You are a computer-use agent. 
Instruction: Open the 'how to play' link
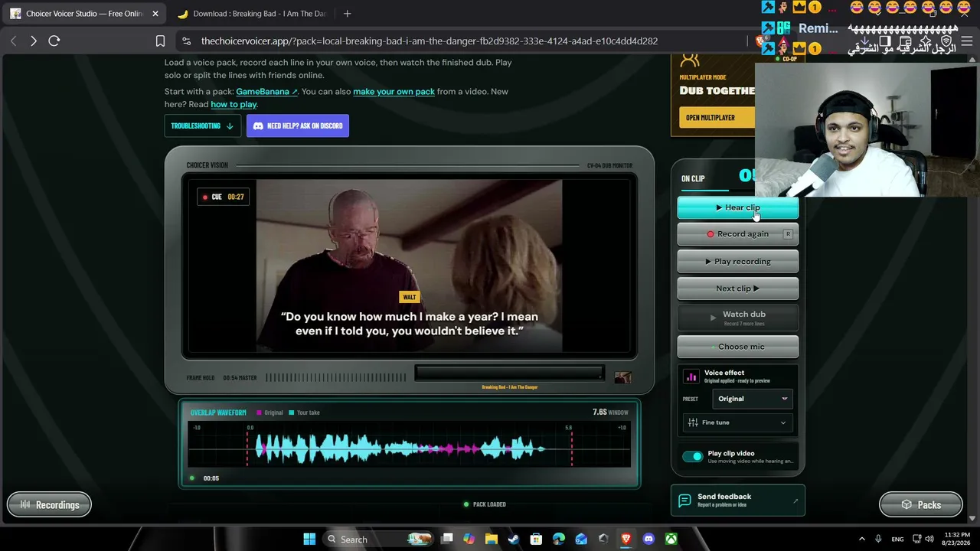(x=234, y=105)
